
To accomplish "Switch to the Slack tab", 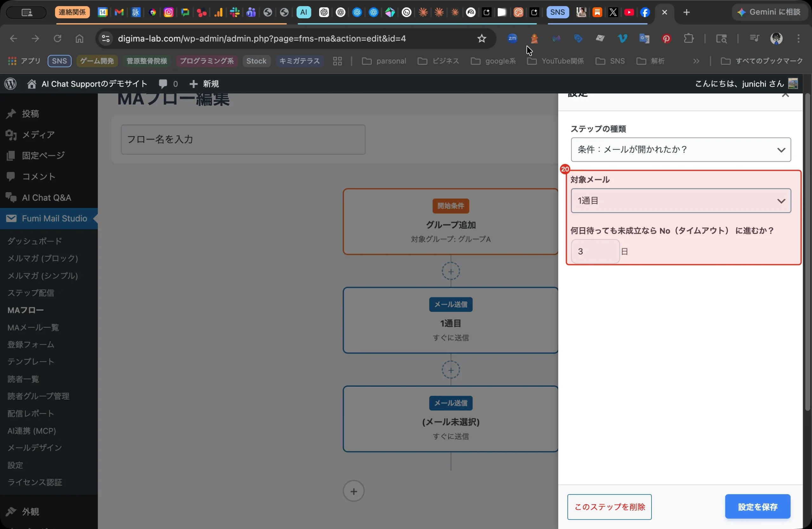I will tap(235, 13).
